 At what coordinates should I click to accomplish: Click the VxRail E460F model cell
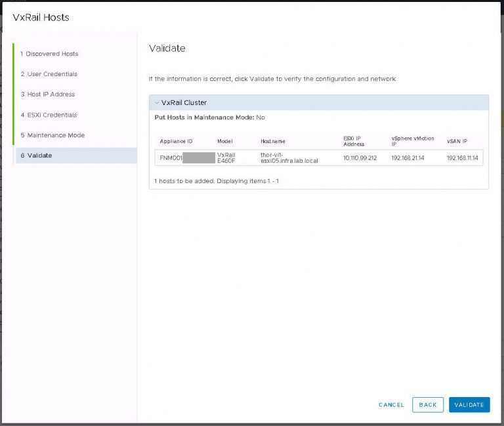coord(226,158)
